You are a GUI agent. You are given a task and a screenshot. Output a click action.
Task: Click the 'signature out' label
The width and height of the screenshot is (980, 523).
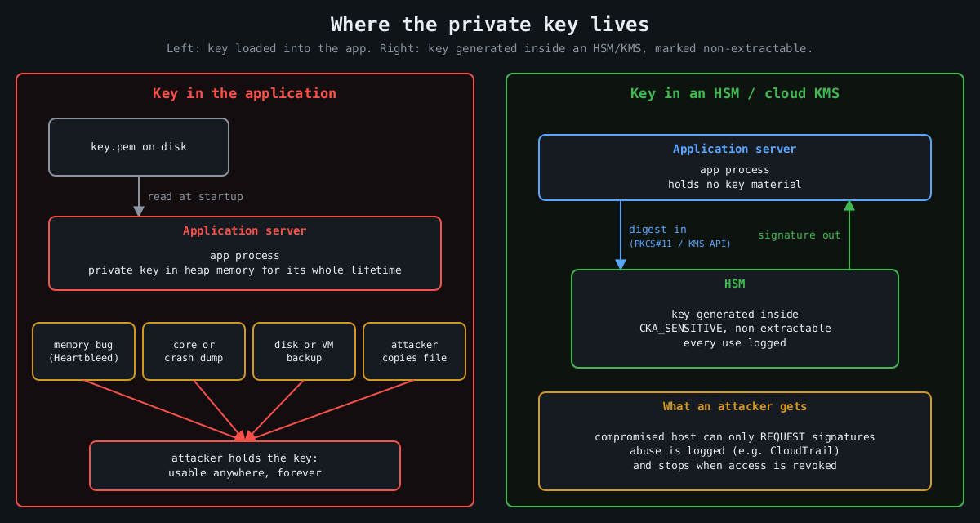(x=799, y=235)
